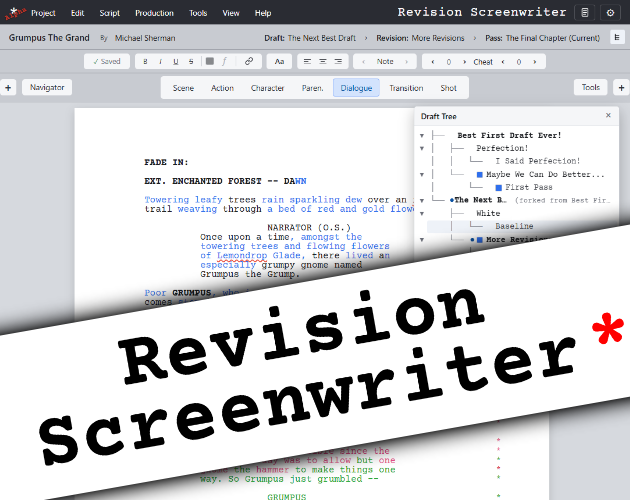Collapse Maybe We Can Do Better node
Viewport: 630px width, 500px height.
(421, 175)
